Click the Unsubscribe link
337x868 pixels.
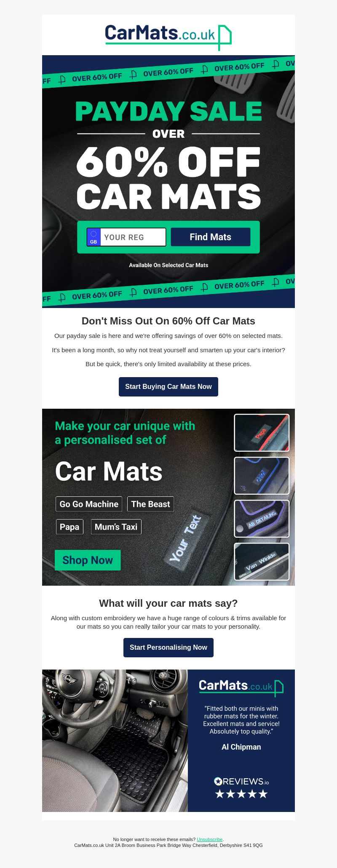coord(210,839)
